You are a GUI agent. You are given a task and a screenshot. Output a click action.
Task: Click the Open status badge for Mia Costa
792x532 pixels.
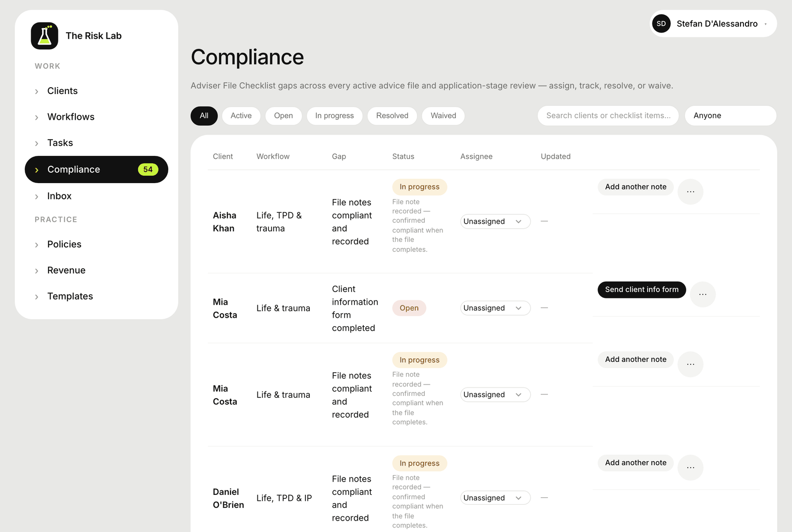pyautogui.click(x=409, y=308)
